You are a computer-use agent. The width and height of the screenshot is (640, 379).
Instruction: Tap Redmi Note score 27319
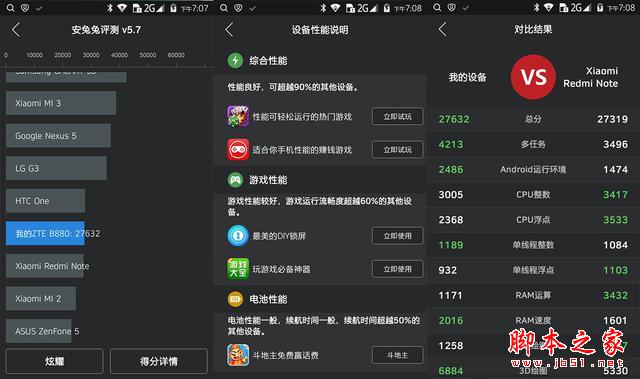tap(612, 119)
